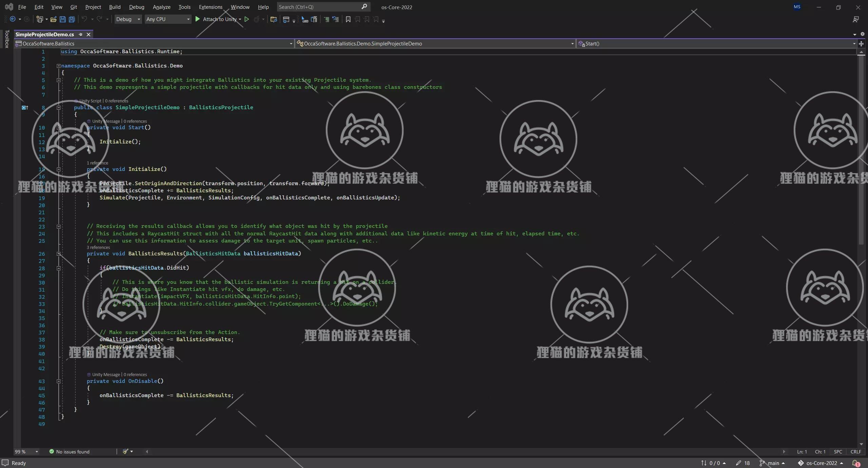
Task: Click the Save All toolbar icon
Action: click(72, 19)
